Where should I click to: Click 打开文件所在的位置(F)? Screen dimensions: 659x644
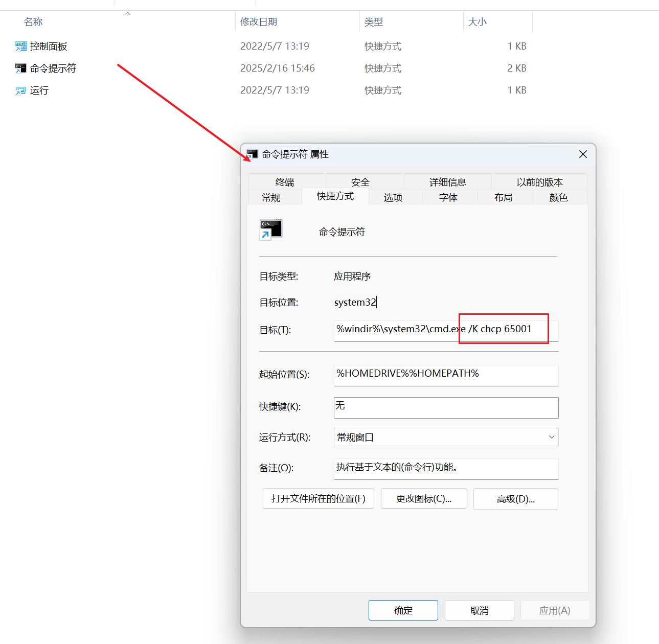click(x=318, y=498)
